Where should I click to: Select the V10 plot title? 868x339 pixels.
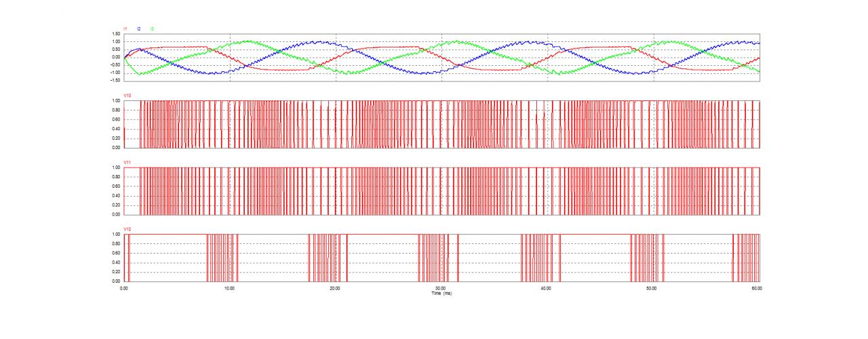pos(127,96)
